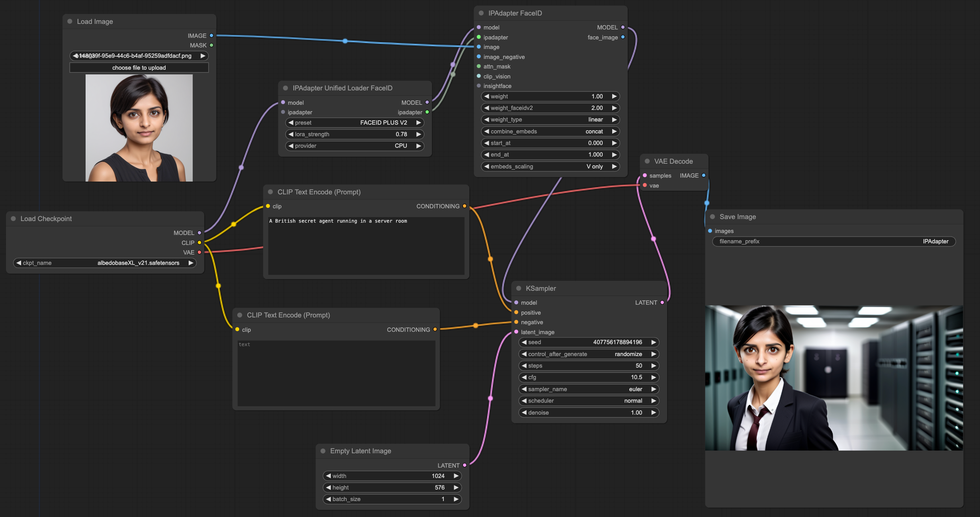
Task: Click the images input port on Save Image
Action: point(710,231)
